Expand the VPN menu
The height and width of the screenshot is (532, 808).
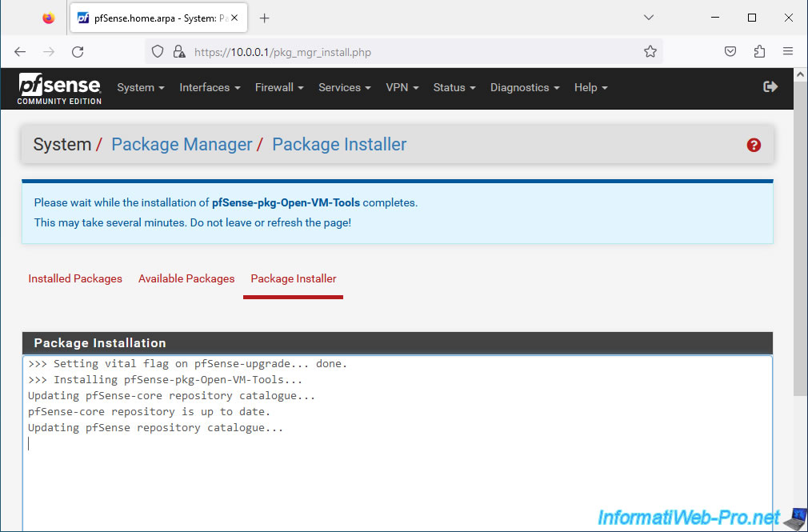[402, 88]
